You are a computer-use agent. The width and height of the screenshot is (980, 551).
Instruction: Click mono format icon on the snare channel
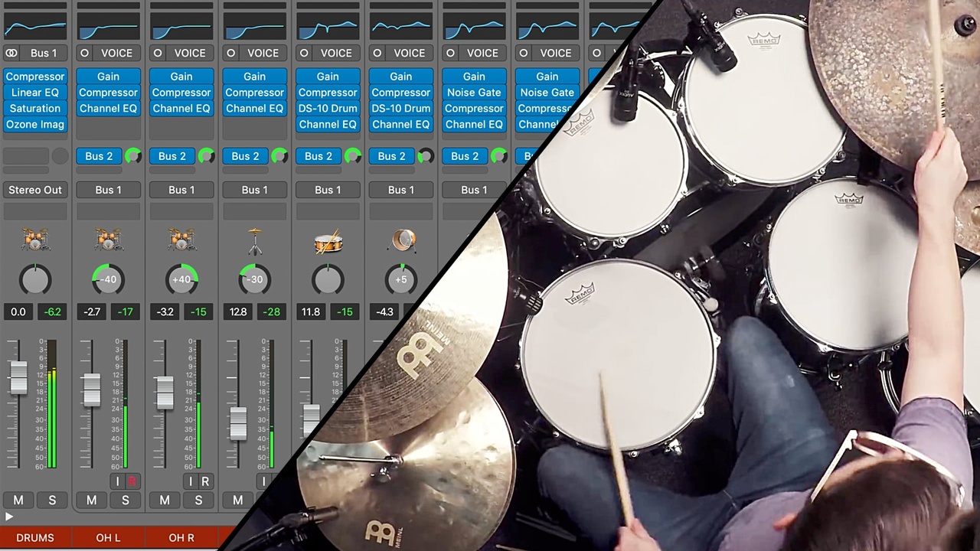(x=304, y=53)
